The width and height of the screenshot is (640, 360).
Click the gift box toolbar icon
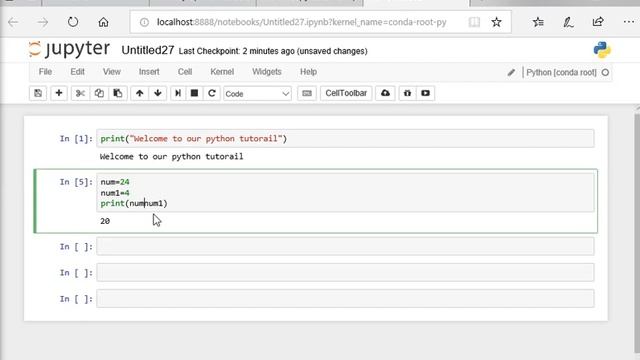point(407,93)
